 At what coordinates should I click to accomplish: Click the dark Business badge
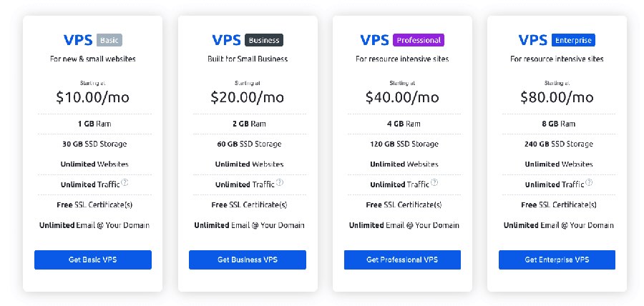[x=264, y=40]
